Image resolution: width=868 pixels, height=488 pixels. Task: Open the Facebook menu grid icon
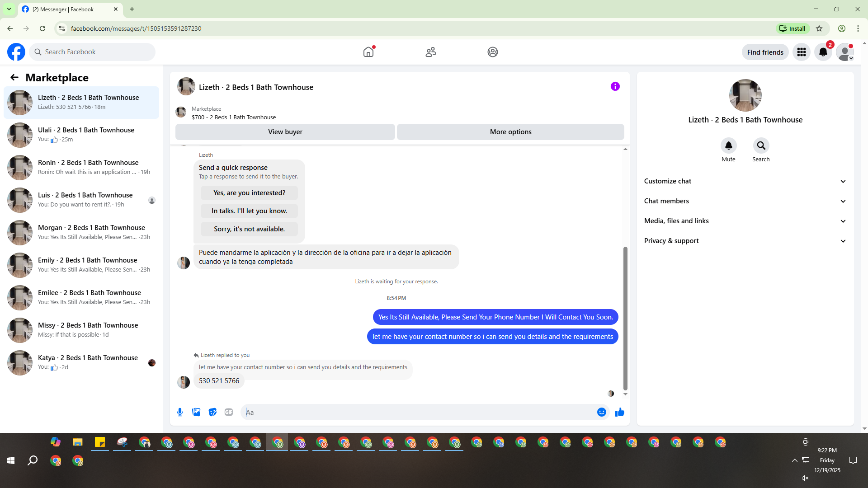point(801,52)
